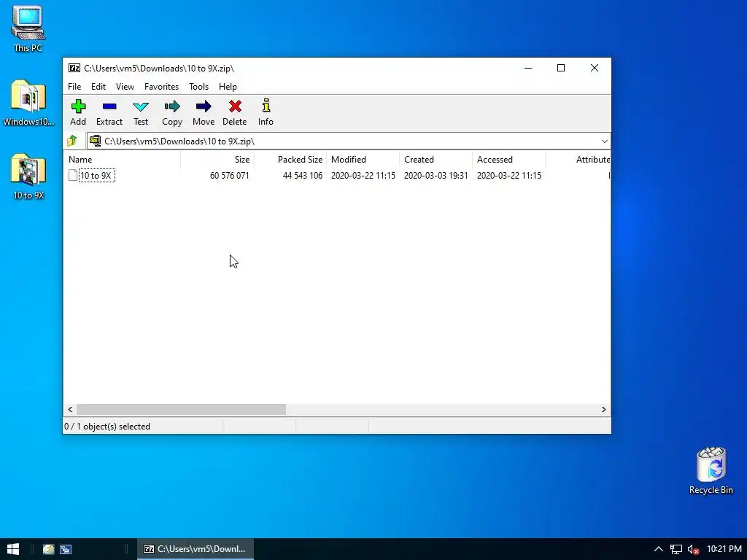Click the Move toolbar icon
The width and height of the screenshot is (747, 560).
tap(204, 106)
